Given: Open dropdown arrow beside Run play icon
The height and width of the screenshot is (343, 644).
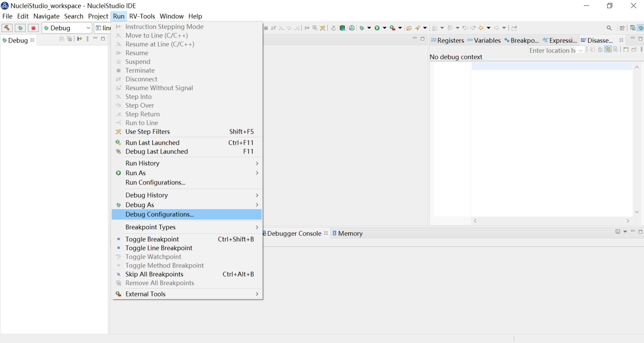Looking at the screenshot, I should (385, 28).
